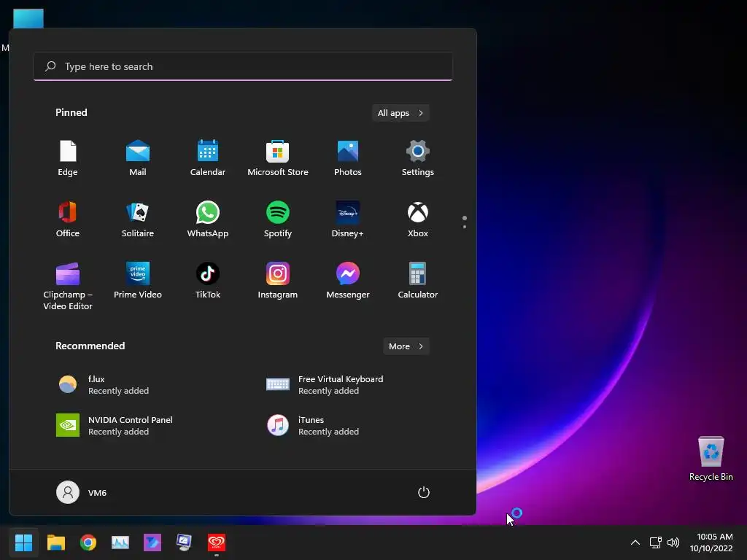Launch the Photos app
Image resolution: width=747 pixels, height=560 pixels.
pos(348,158)
